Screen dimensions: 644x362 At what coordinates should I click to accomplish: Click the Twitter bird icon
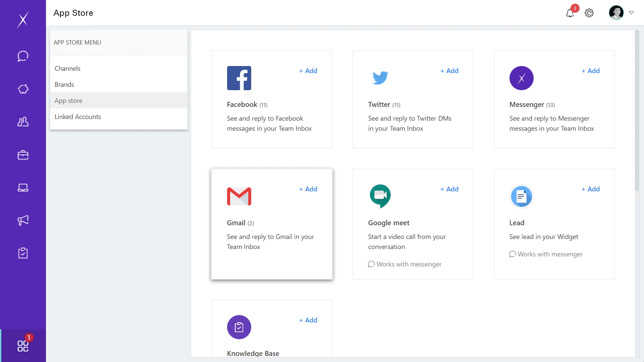tap(380, 78)
